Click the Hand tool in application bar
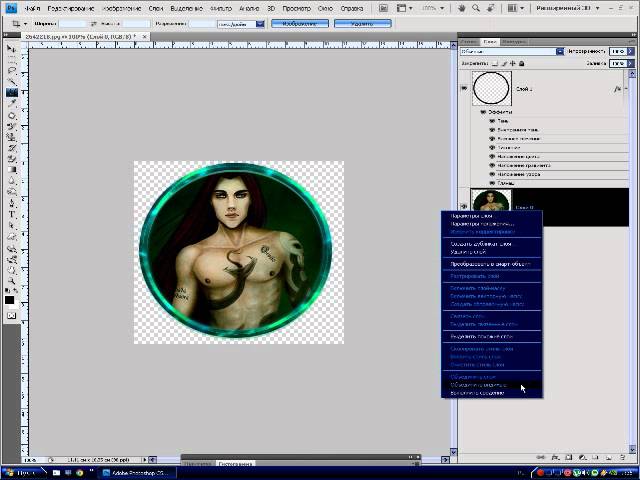Viewport: 640px width, 480px height. coord(462,8)
